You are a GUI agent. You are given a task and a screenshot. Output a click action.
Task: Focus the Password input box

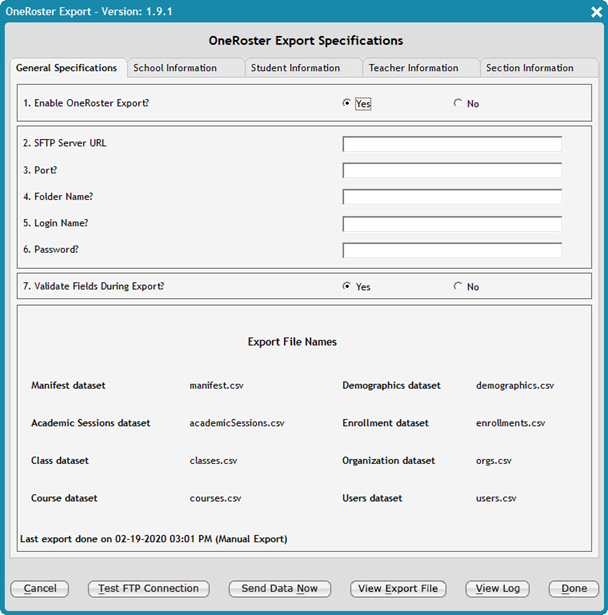point(451,250)
